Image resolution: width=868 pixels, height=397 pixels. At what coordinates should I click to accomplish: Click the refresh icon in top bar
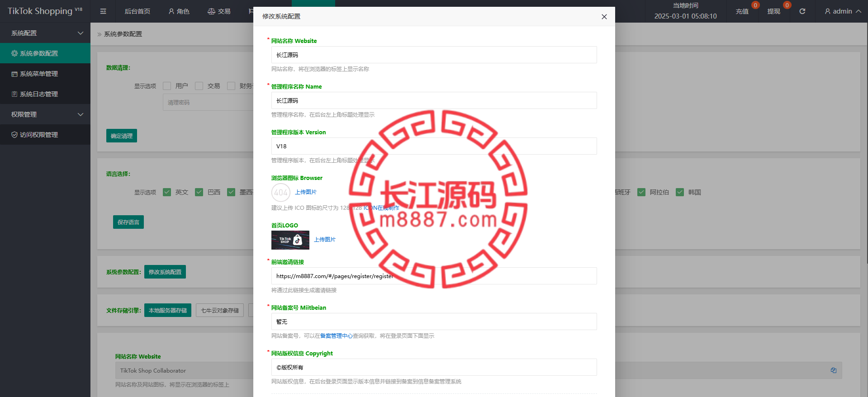802,11
